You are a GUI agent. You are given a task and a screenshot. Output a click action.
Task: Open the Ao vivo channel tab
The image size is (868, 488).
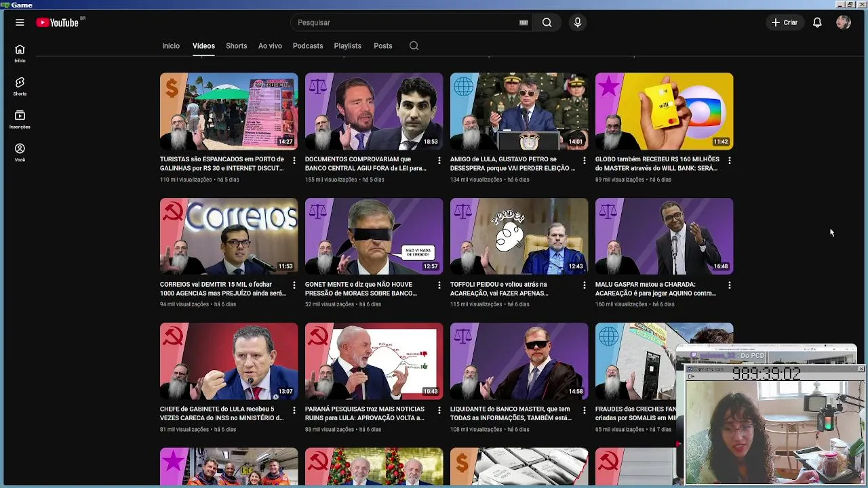pos(270,46)
